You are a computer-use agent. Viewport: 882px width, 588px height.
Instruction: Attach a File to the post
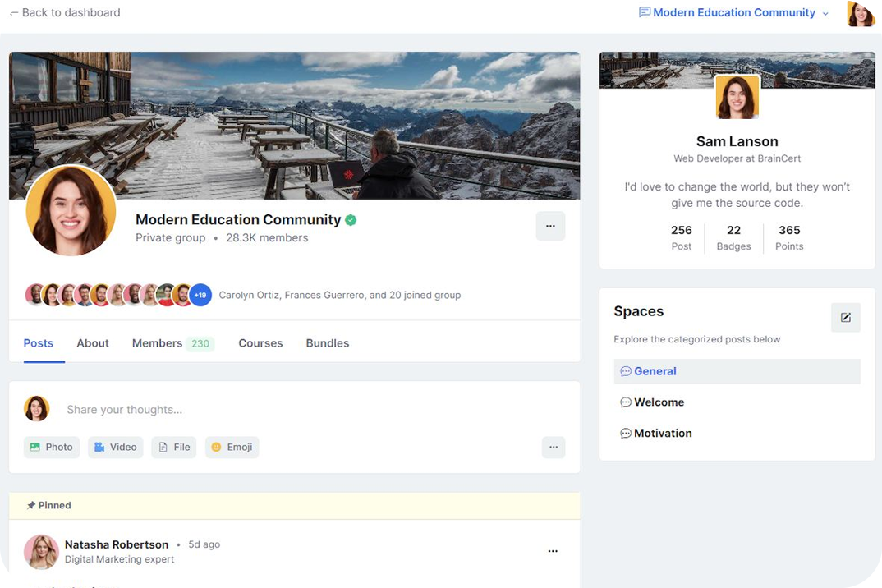(x=174, y=447)
